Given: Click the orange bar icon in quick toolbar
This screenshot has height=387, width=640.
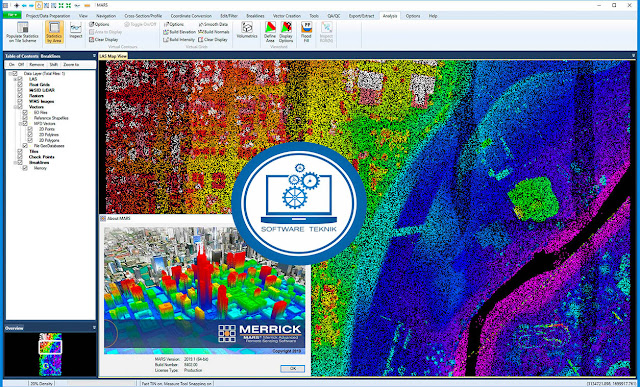Looking at the screenshot, I should point(87,6).
